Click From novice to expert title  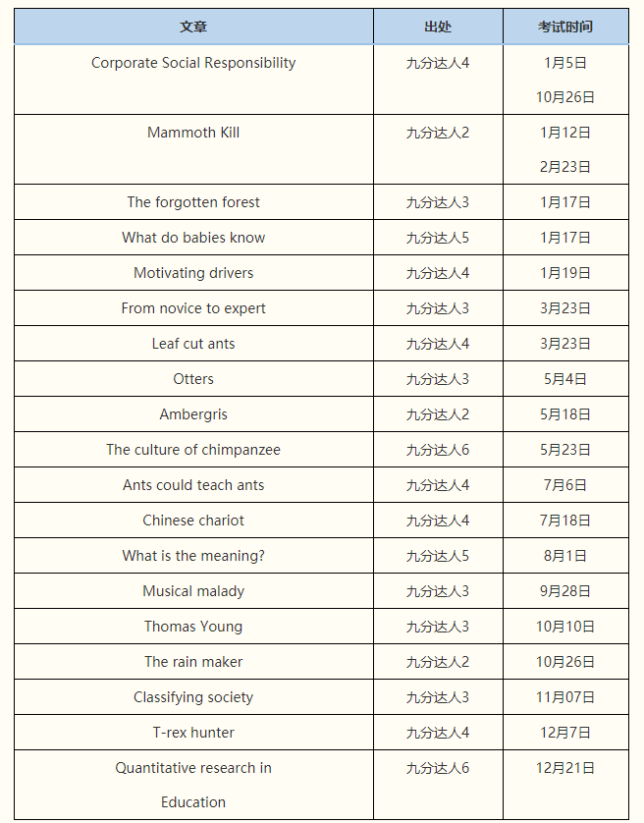193,308
